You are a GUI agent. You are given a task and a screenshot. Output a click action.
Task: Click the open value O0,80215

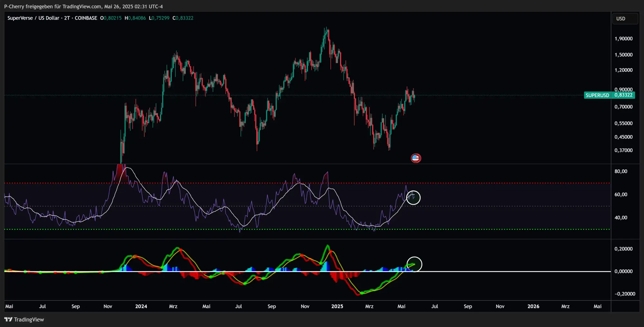111,18
